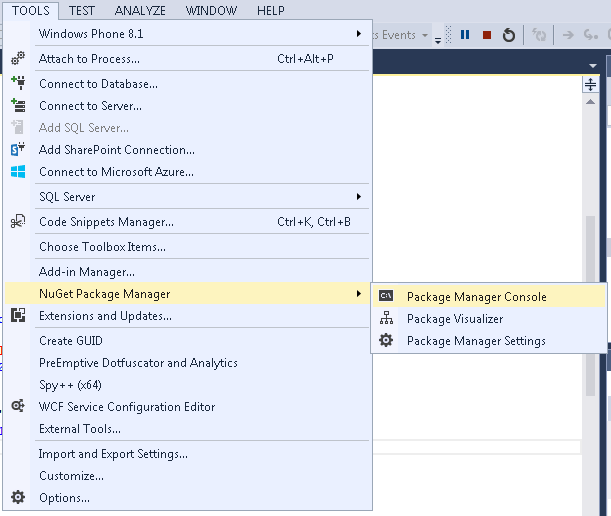Open the HELP menu
This screenshot has width=611, height=516.
[x=270, y=11]
